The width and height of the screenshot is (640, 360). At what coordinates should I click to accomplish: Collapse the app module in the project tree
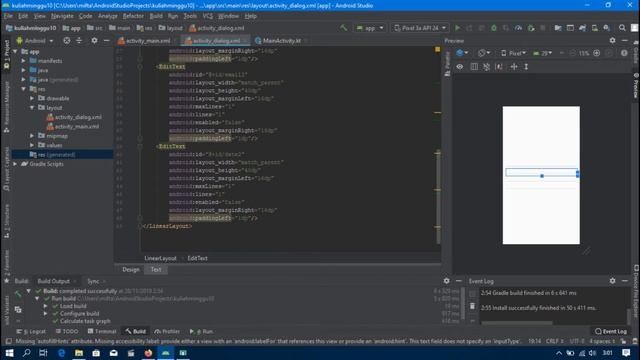coord(16,51)
